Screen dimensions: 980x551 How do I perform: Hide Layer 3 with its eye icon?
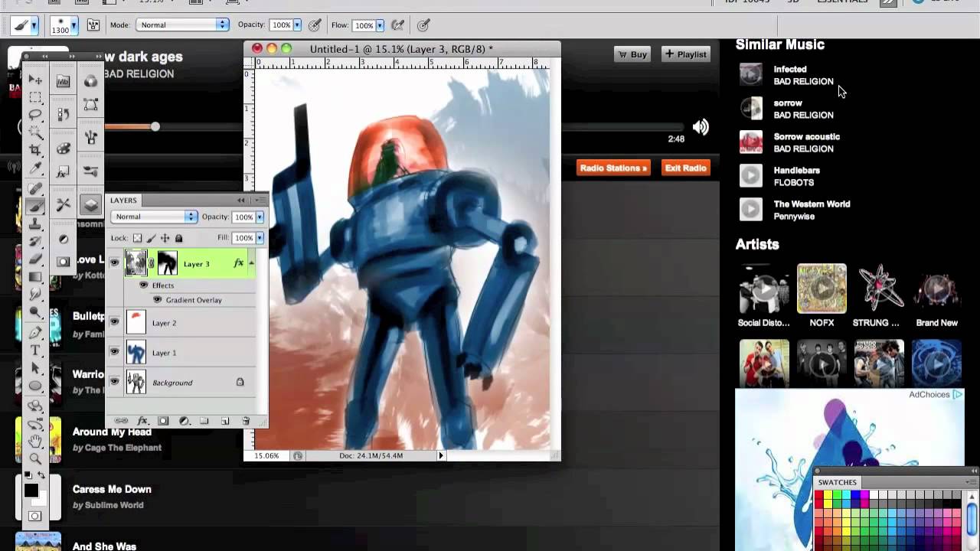114,263
